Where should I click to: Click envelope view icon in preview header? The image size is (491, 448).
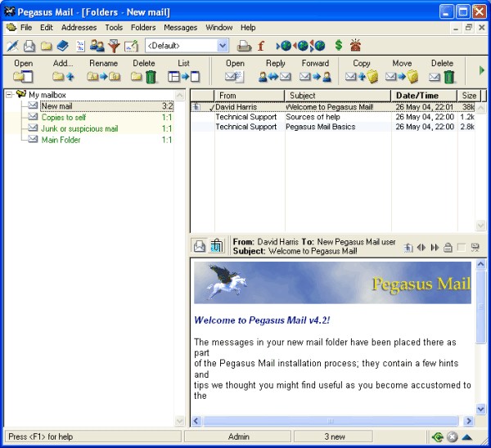pos(200,246)
